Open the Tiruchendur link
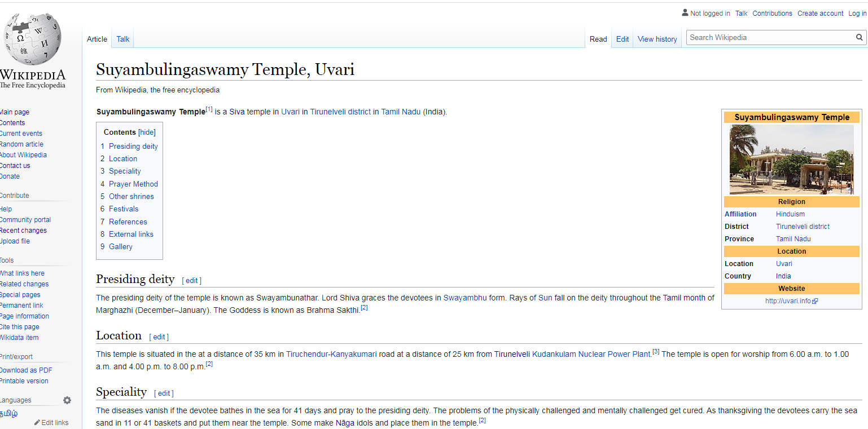The image size is (868, 429). click(307, 355)
